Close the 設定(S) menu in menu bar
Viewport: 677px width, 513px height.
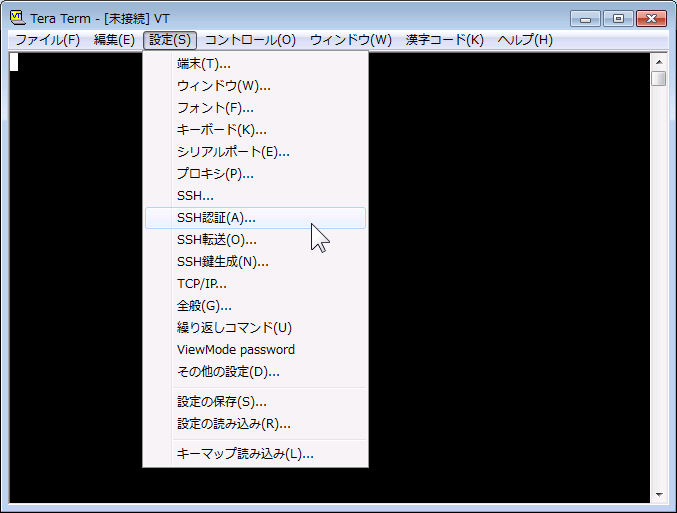[170, 40]
